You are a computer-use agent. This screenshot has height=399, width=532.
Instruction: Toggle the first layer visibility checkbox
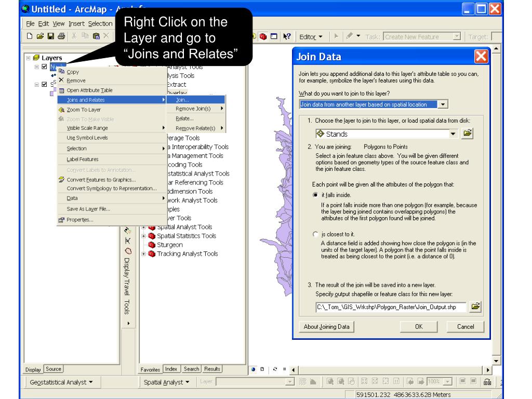tap(44, 67)
